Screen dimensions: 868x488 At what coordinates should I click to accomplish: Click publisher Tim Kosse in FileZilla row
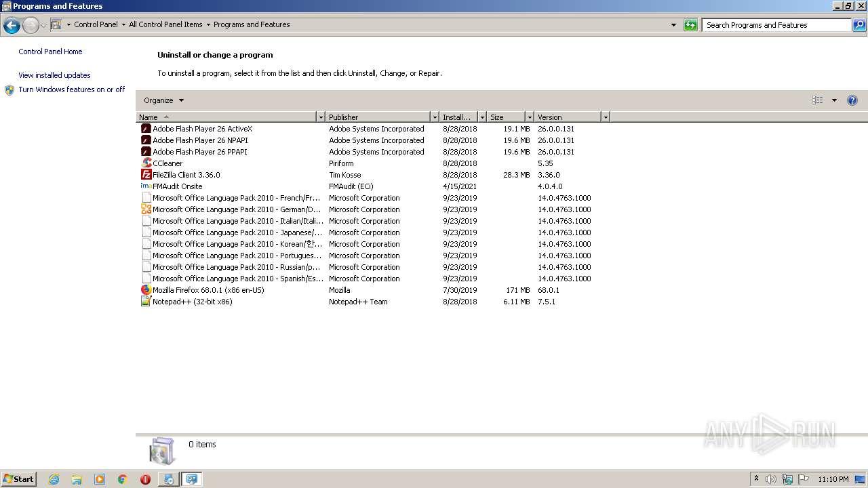tap(344, 175)
